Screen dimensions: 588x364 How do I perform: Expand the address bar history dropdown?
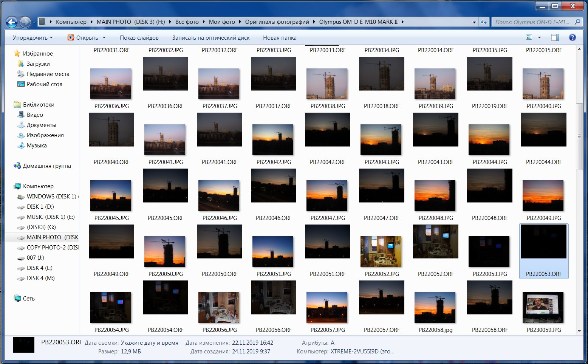(x=474, y=22)
